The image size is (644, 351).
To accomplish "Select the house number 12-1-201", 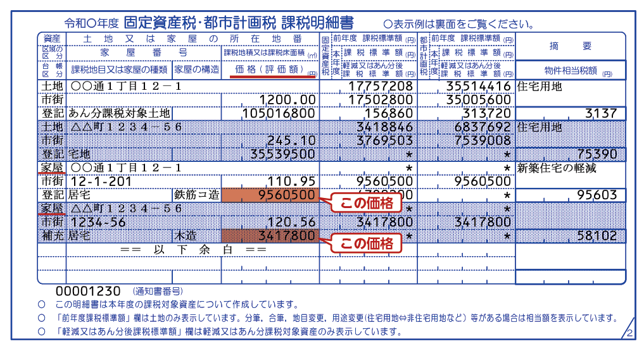I will (x=101, y=182).
